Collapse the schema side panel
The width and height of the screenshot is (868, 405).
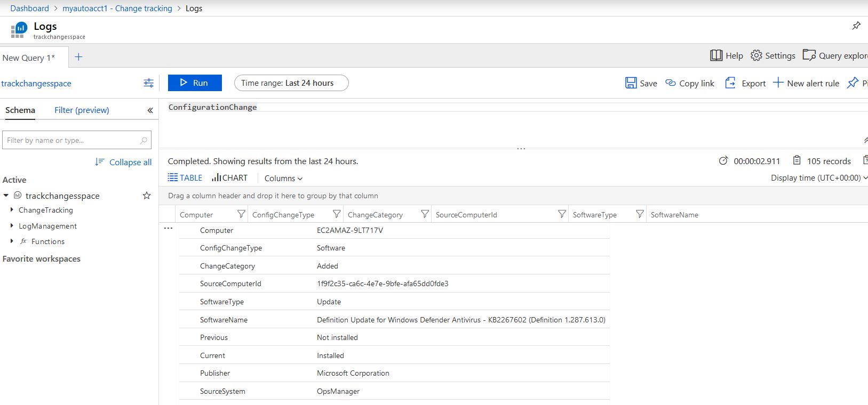pyautogui.click(x=150, y=110)
